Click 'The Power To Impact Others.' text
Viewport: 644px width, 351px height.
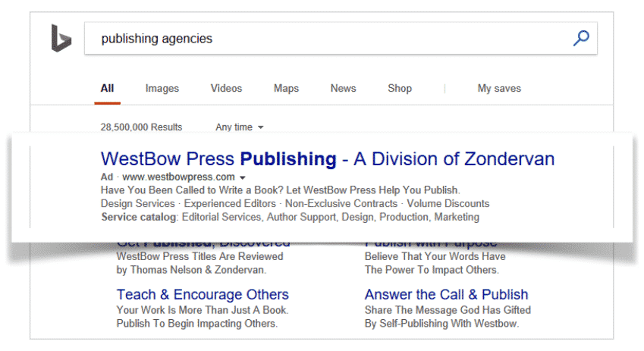[432, 270]
